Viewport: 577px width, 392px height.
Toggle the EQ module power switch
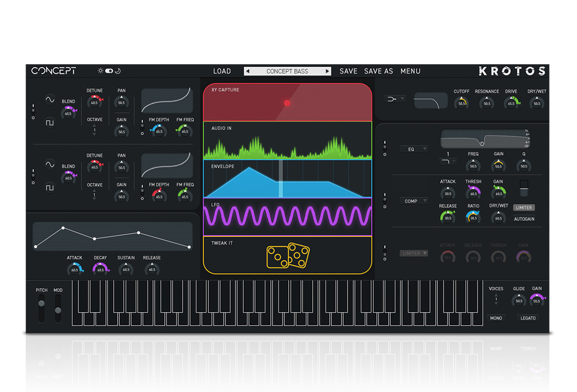point(385,148)
